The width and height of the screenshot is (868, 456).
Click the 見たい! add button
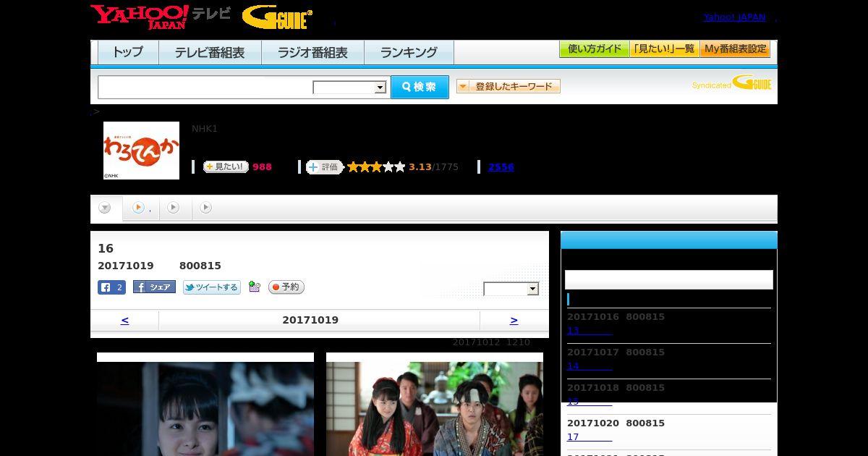click(x=226, y=166)
